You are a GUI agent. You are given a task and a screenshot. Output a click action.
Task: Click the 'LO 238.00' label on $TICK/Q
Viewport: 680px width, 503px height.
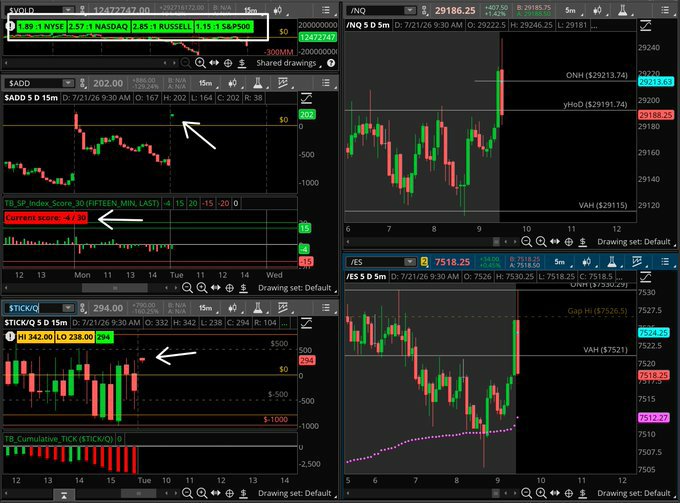pos(75,337)
